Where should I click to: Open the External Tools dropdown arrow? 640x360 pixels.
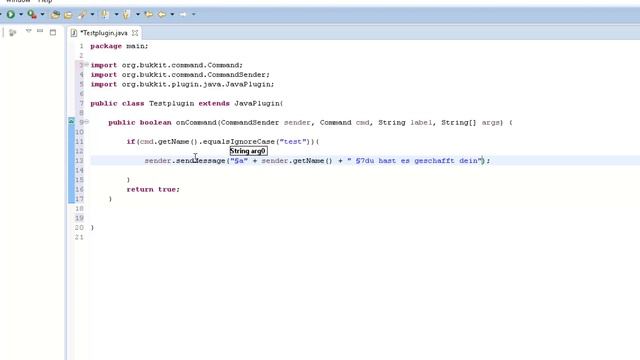[x=42, y=14]
